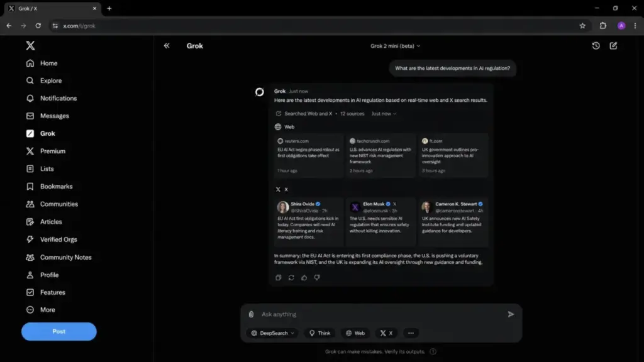Regenerate the Grok response
644x362 pixels.
[291, 278]
